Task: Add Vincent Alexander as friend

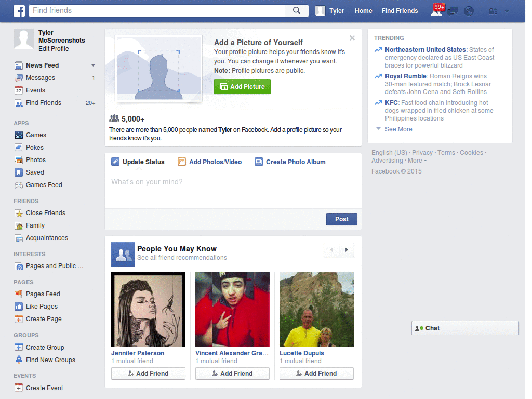Action: point(232,374)
